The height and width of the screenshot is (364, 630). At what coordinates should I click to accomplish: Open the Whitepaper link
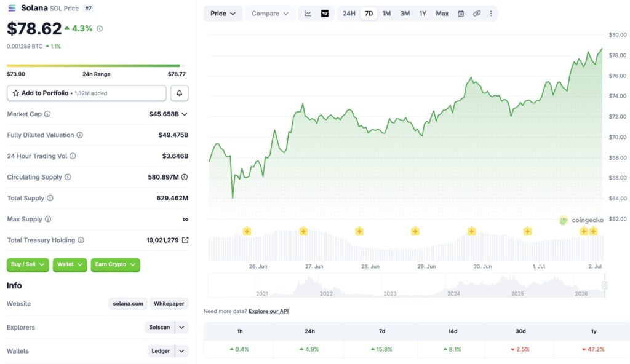[169, 303]
